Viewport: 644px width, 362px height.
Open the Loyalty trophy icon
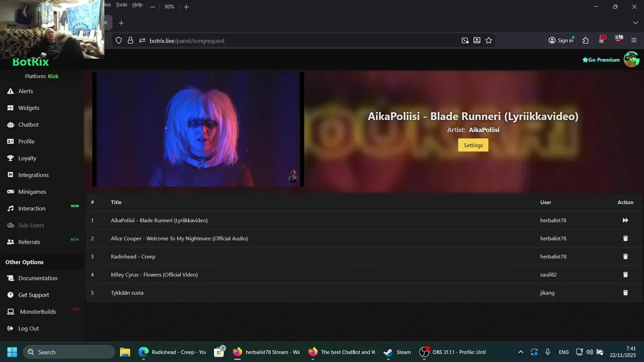pos(10,158)
